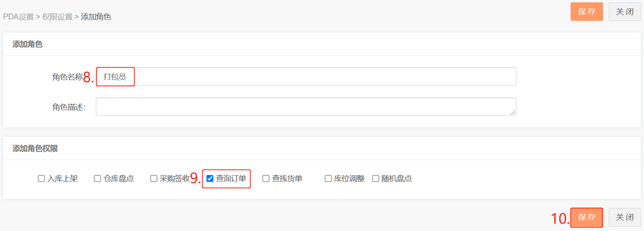Go to the 权限设置 breadcrumb link

coord(57,17)
